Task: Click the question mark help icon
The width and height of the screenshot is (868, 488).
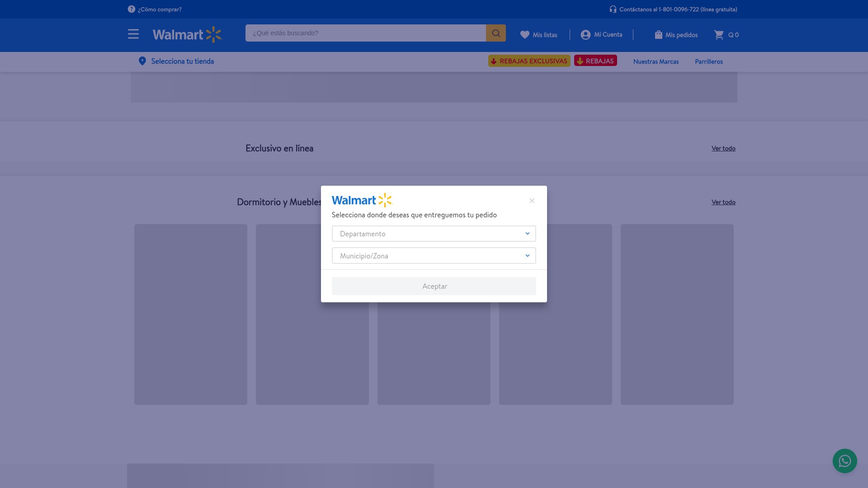Action: pos(131,9)
